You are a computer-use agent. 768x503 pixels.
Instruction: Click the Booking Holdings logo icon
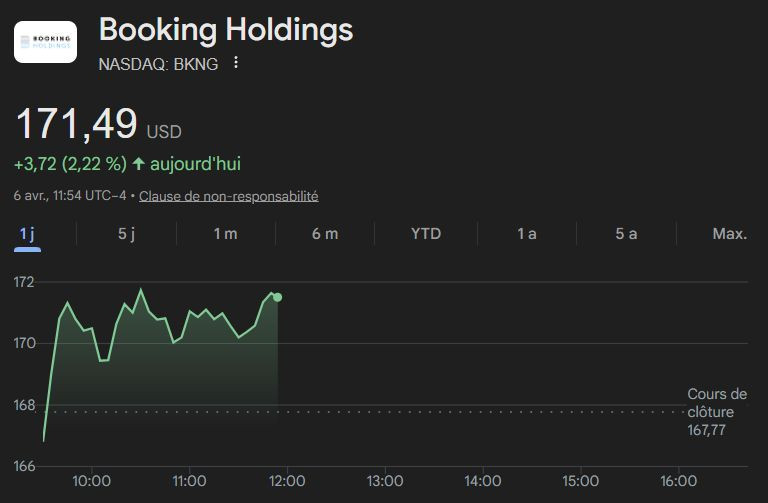point(45,42)
